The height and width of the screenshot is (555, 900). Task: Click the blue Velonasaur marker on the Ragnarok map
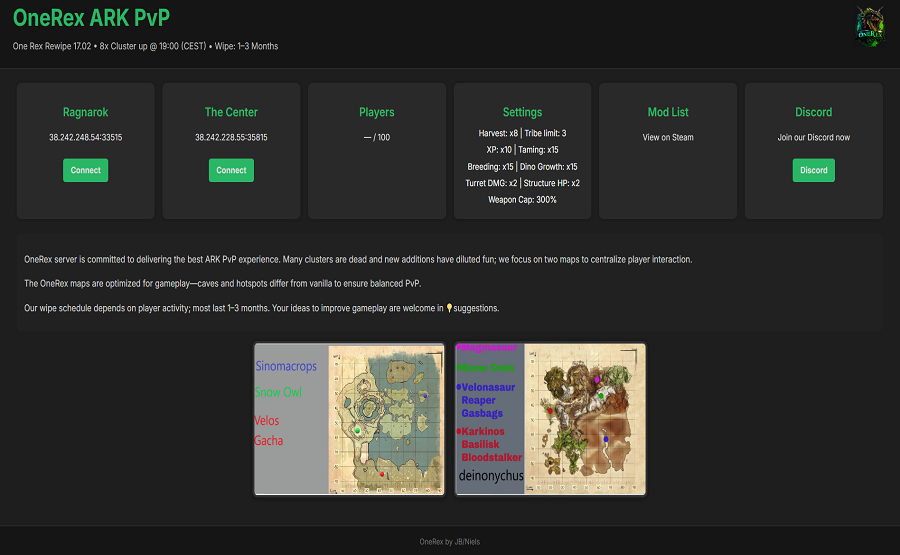(x=605, y=438)
